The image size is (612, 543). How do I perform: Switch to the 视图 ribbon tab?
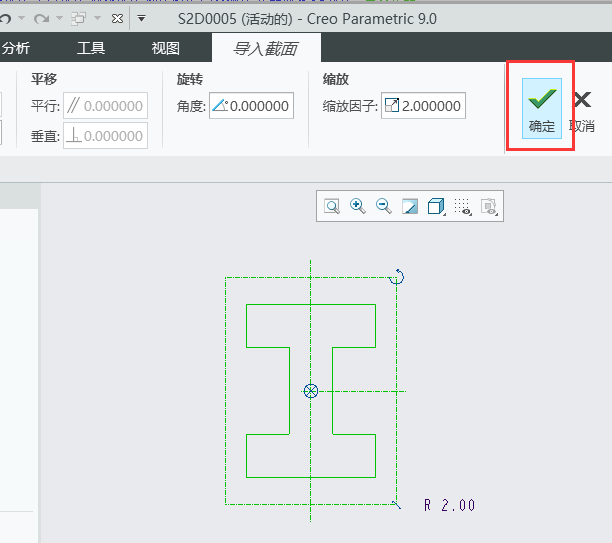coord(165,48)
